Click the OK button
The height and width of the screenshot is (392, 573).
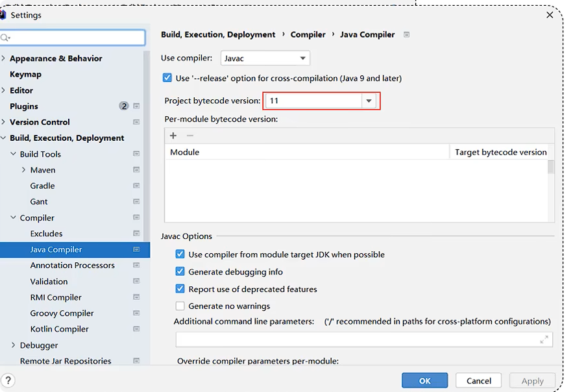[424, 380]
